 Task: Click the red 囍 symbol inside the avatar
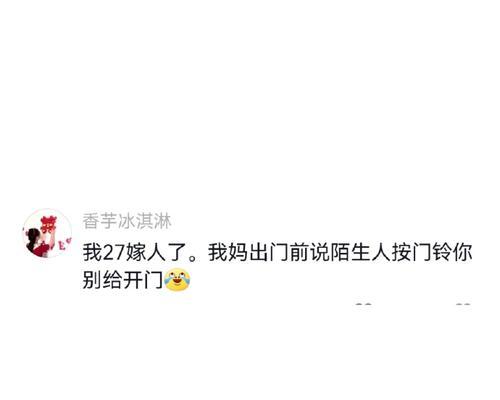[49, 224]
